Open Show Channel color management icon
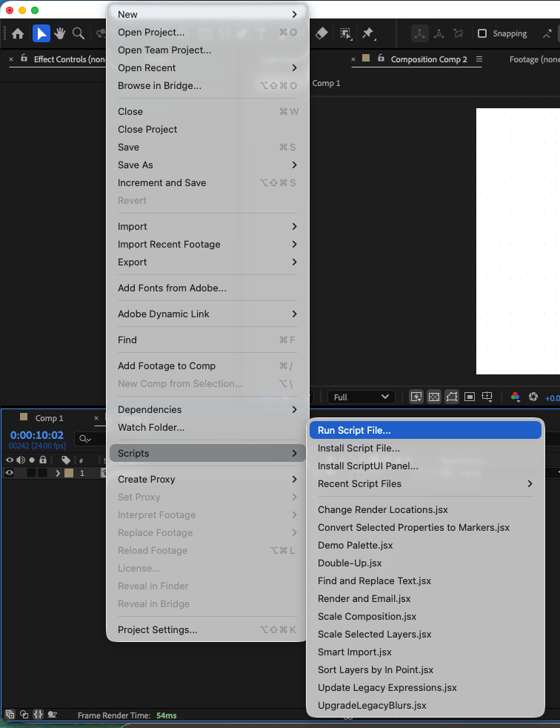Image resolution: width=560 pixels, height=728 pixels. [515, 397]
